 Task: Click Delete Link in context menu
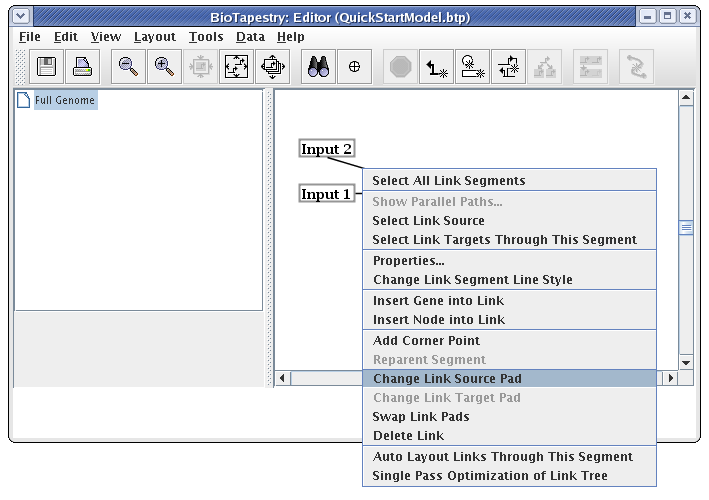click(x=408, y=436)
